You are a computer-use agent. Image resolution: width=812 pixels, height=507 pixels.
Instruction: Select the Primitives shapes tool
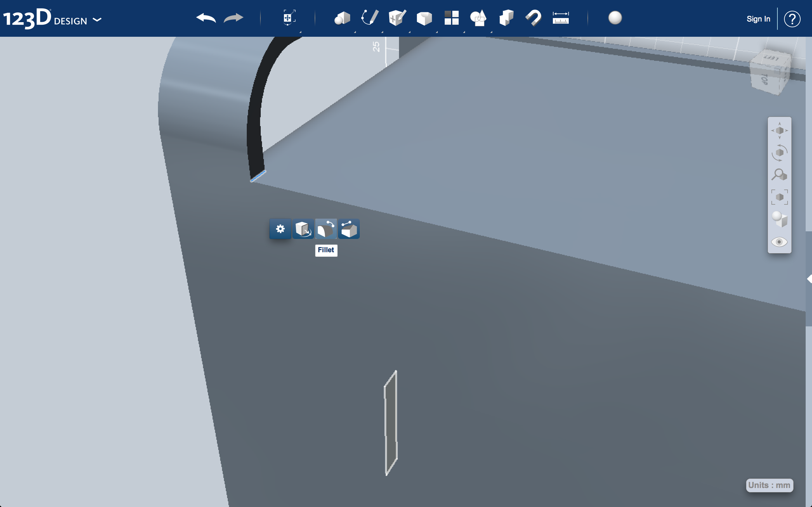(x=342, y=18)
